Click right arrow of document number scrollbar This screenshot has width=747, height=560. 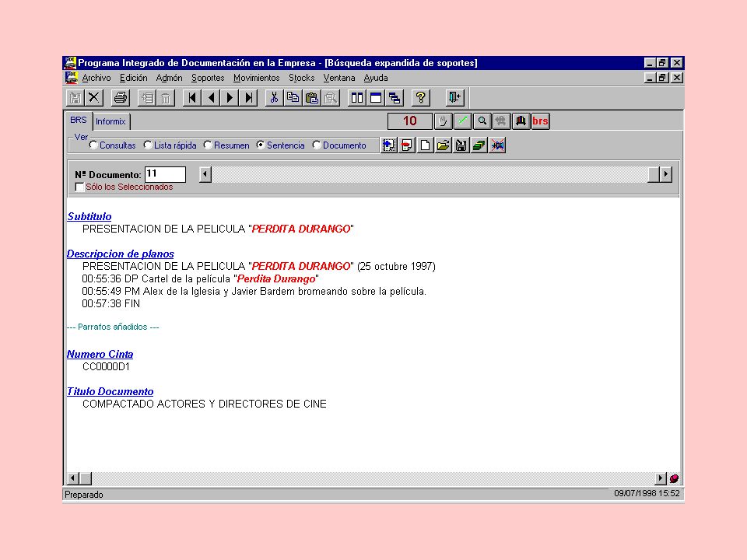[666, 175]
